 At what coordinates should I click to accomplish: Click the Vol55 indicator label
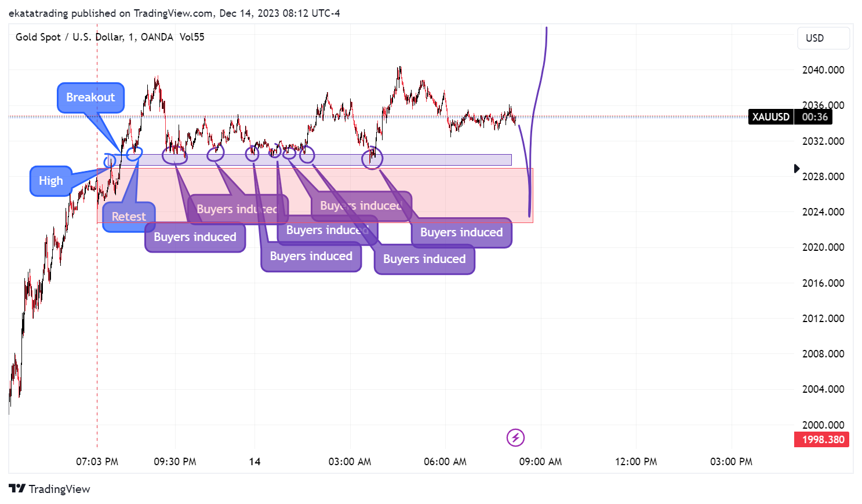[x=192, y=37]
